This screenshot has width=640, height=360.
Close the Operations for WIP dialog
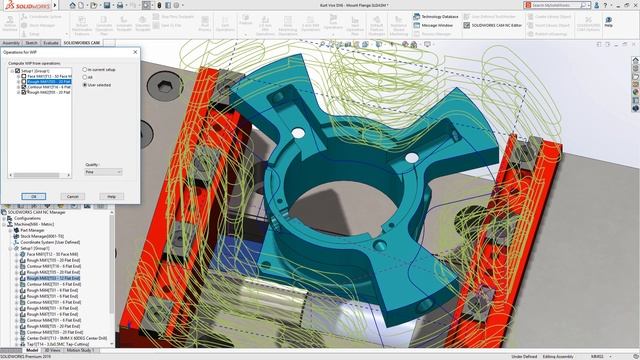[x=135, y=52]
